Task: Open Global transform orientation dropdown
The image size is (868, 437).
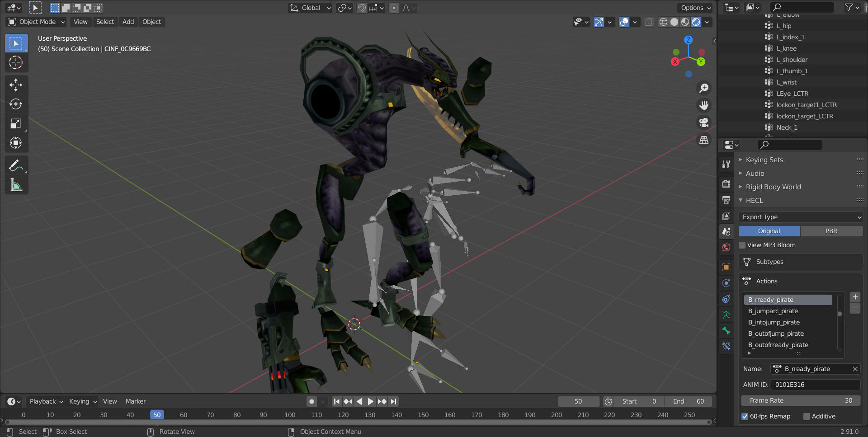Action: (311, 8)
